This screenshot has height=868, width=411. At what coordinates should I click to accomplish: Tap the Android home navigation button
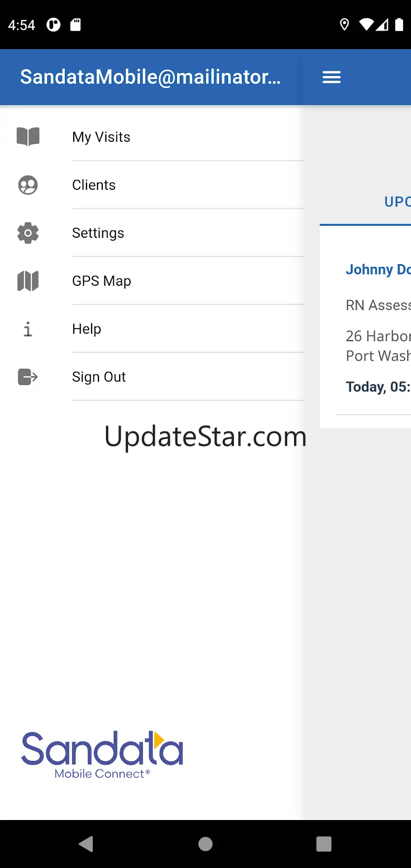pyautogui.click(x=205, y=844)
